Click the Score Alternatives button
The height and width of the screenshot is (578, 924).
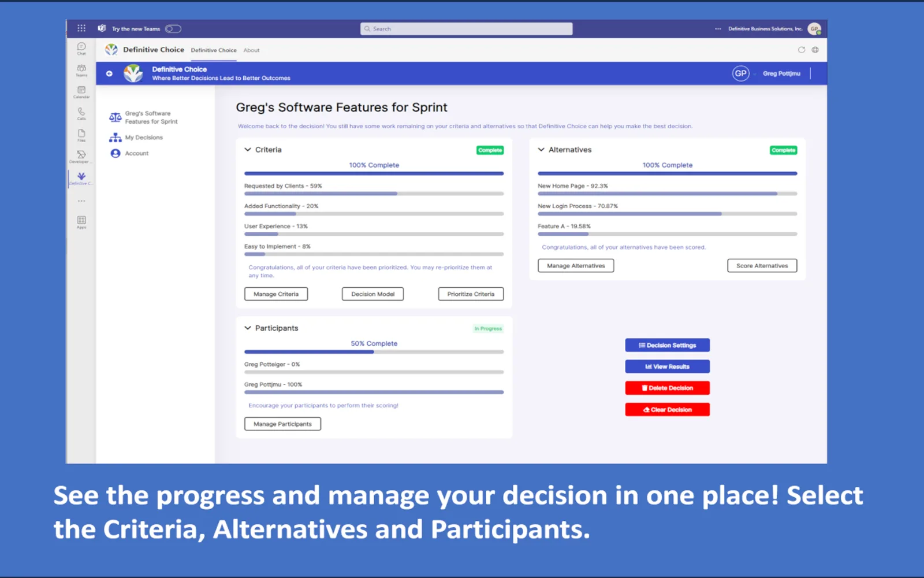click(x=762, y=266)
